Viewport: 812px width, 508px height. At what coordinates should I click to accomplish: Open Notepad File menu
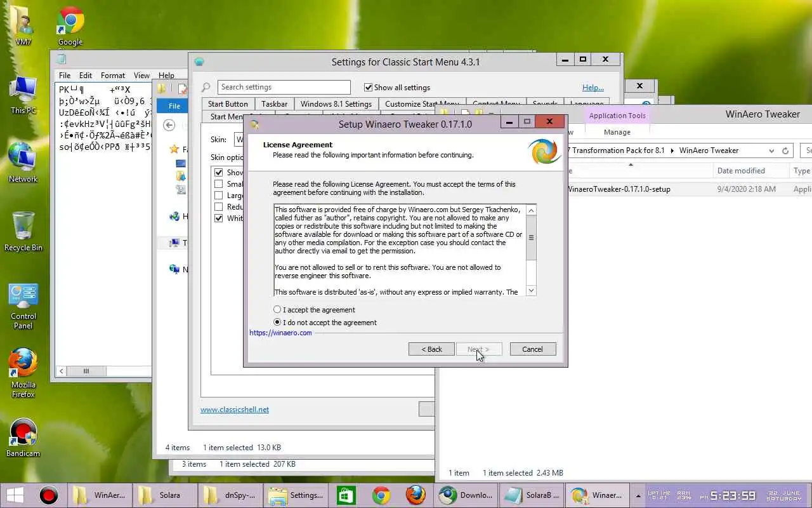(x=65, y=76)
